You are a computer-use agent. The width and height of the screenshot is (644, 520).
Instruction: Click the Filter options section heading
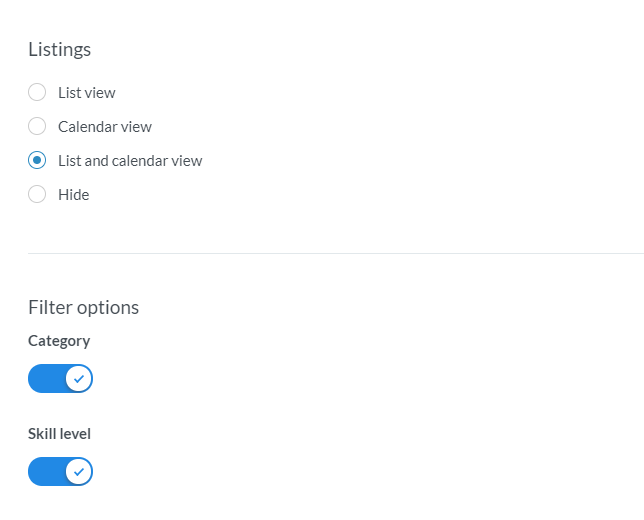tap(84, 307)
